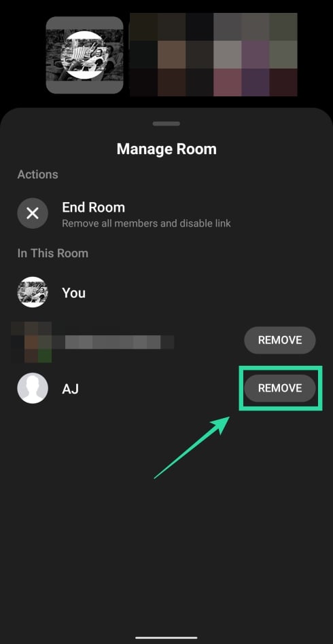Click the pixelated avatar of the second member

click(33, 342)
